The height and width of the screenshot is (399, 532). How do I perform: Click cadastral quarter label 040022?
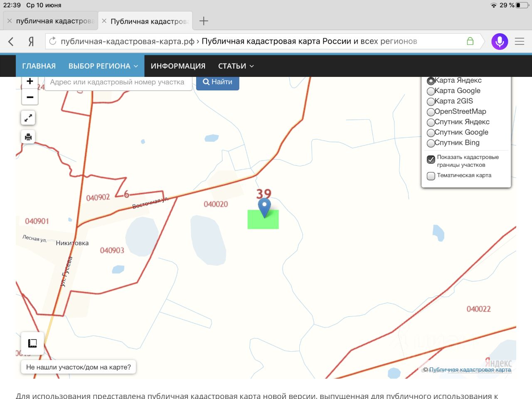(478, 309)
